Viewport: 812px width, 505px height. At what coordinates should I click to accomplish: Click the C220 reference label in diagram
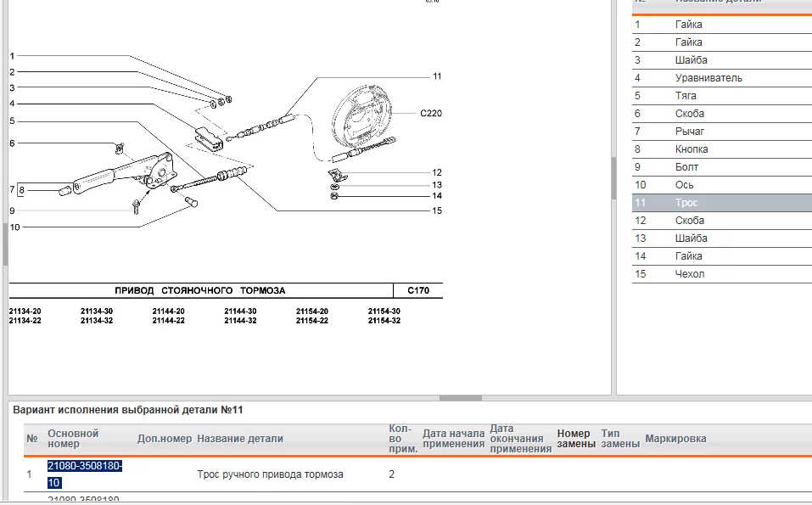(x=431, y=114)
